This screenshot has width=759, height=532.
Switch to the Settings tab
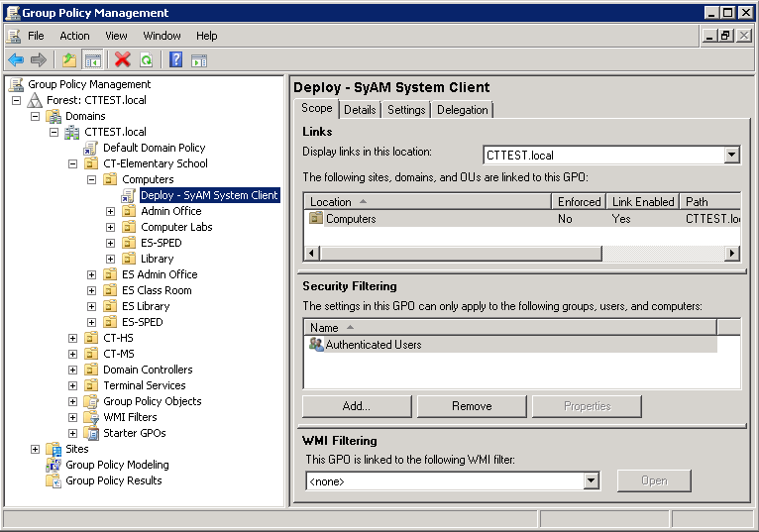coord(406,110)
